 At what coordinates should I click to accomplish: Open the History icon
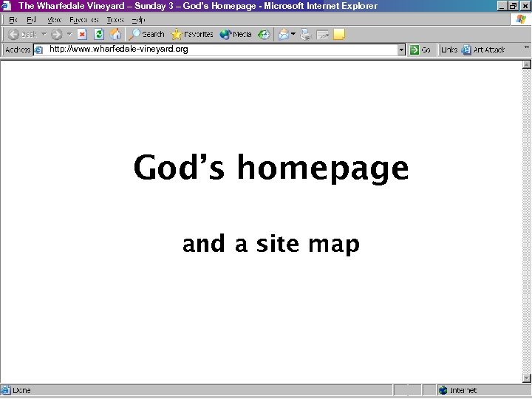click(264, 34)
